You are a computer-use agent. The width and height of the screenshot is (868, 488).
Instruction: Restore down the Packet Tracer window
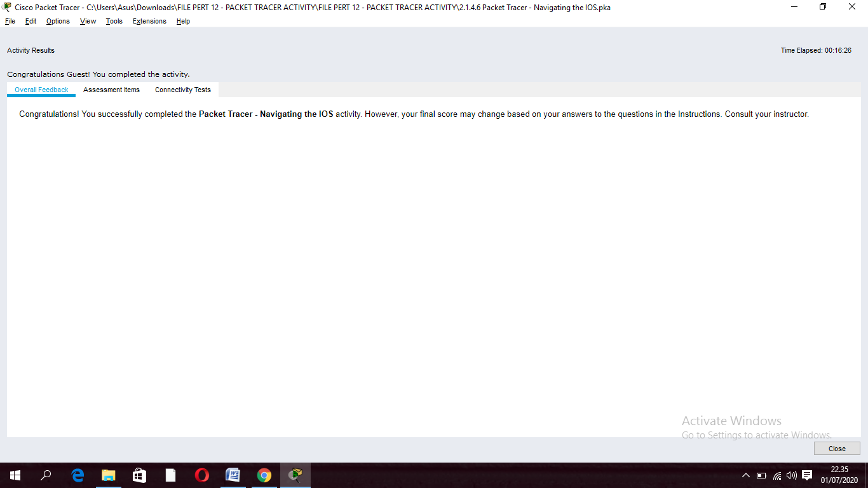point(823,7)
